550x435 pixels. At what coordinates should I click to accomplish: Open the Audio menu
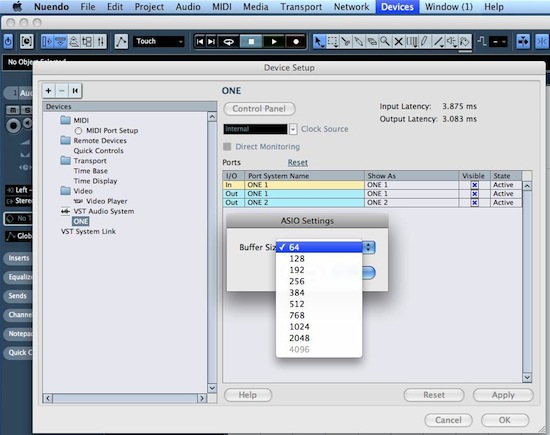coord(188,7)
